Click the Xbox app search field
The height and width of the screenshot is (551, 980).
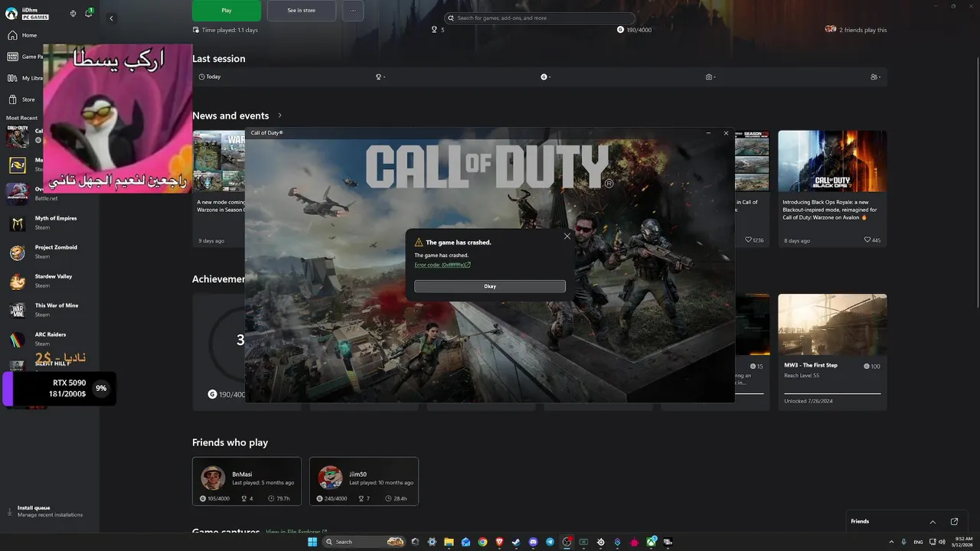pos(539,18)
